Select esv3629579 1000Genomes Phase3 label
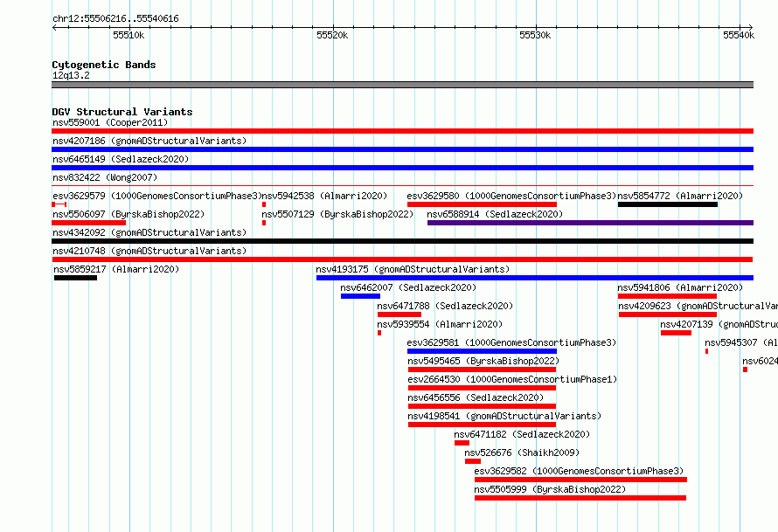778x532 pixels. (156, 196)
